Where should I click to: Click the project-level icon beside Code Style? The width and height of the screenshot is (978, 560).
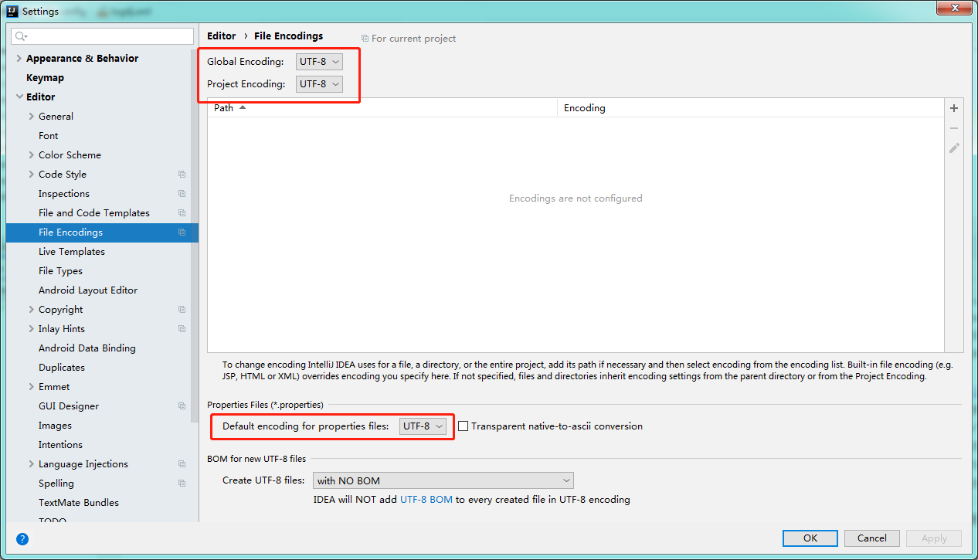click(182, 175)
